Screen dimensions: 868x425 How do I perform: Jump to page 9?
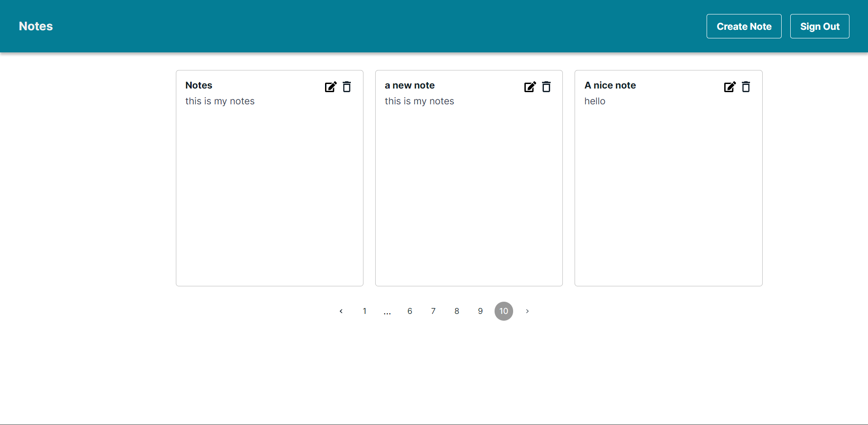pos(480,311)
